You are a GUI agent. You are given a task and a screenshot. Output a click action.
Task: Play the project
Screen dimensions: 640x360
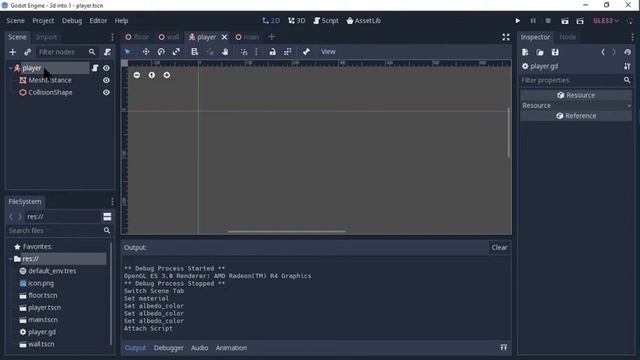518,21
